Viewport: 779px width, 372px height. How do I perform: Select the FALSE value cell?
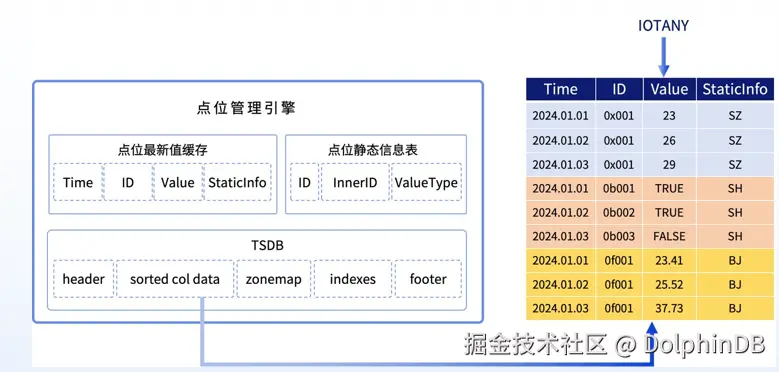669,236
